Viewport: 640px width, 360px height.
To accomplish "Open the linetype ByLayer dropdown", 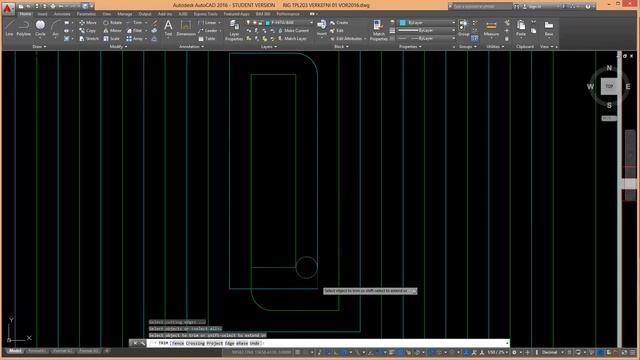I will (x=427, y=38).
